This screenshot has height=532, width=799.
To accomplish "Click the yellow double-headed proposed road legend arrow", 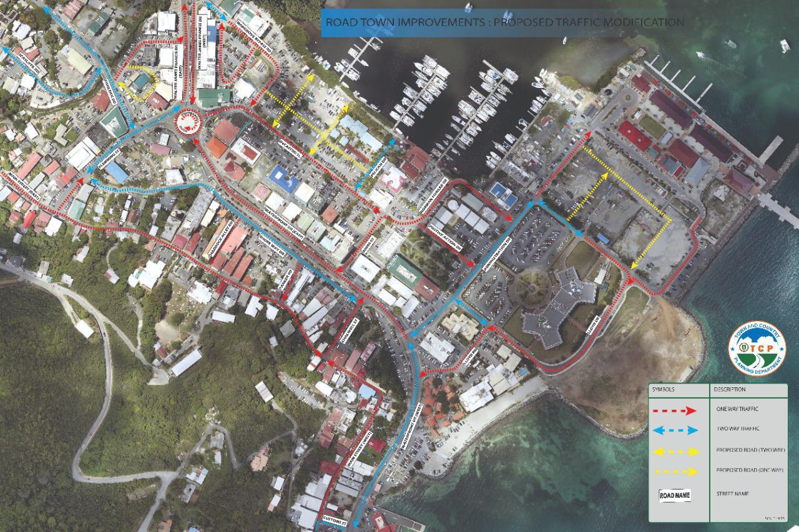I will (674, 452).
